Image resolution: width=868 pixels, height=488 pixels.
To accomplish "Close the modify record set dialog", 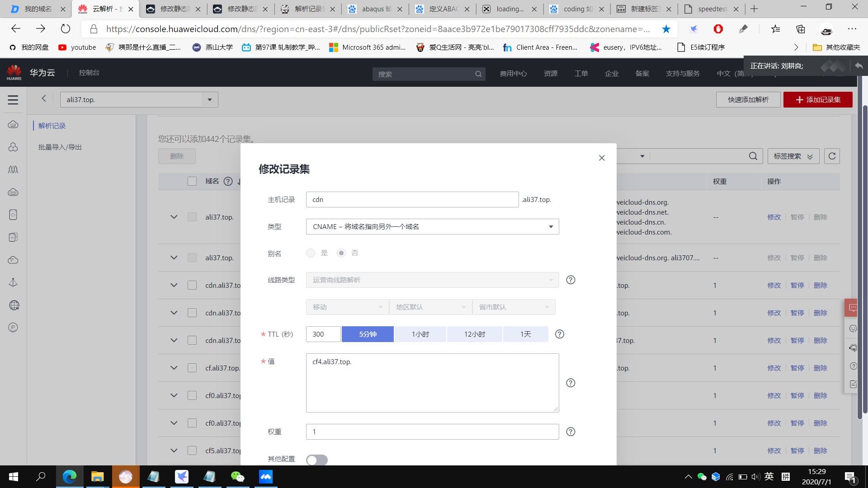I will click(601, 158).
